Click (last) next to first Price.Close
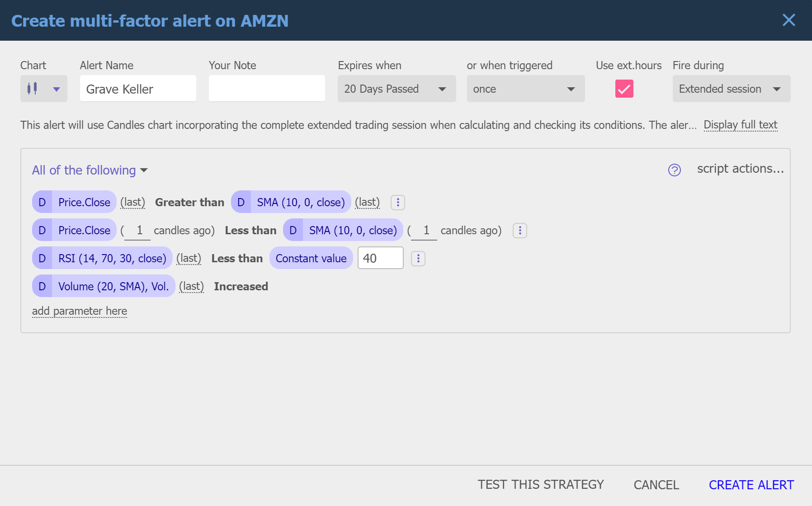The width and height of the screenshot is (812, 506). (133, 202)
